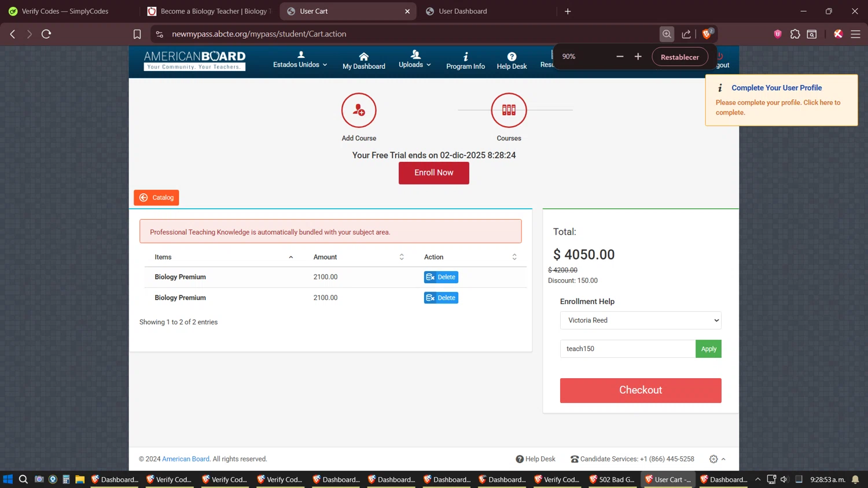The image size is (868, 488).
Task: Expand the Estados Unidos dropdown
Action: (x=300, y=60)
